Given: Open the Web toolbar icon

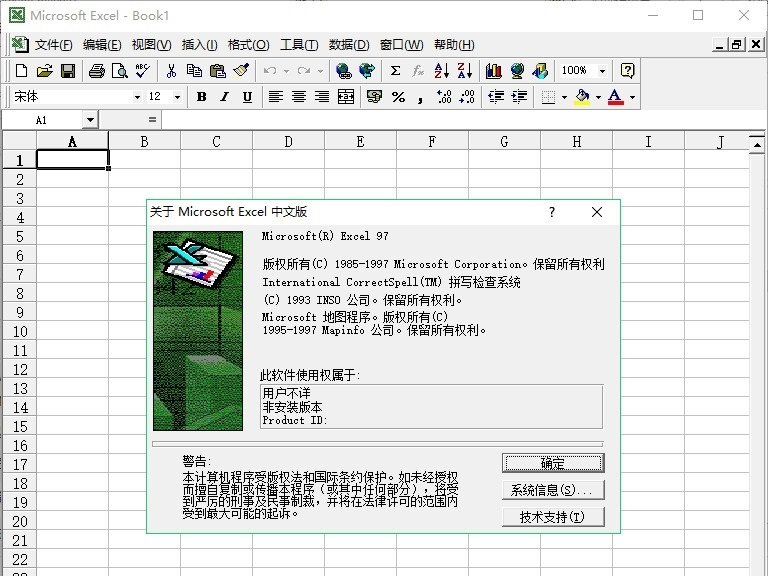Looking at the screenshot, I should click(366, 71).
